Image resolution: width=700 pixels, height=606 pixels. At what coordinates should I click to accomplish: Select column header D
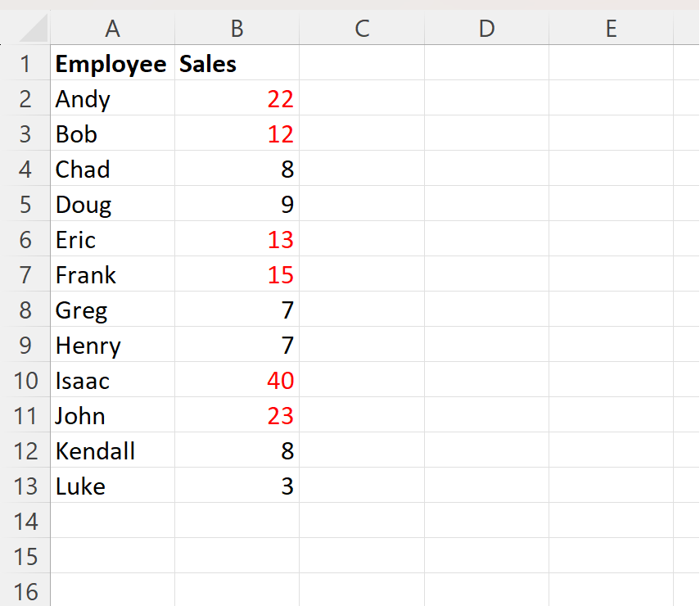(x=486, y=29)
